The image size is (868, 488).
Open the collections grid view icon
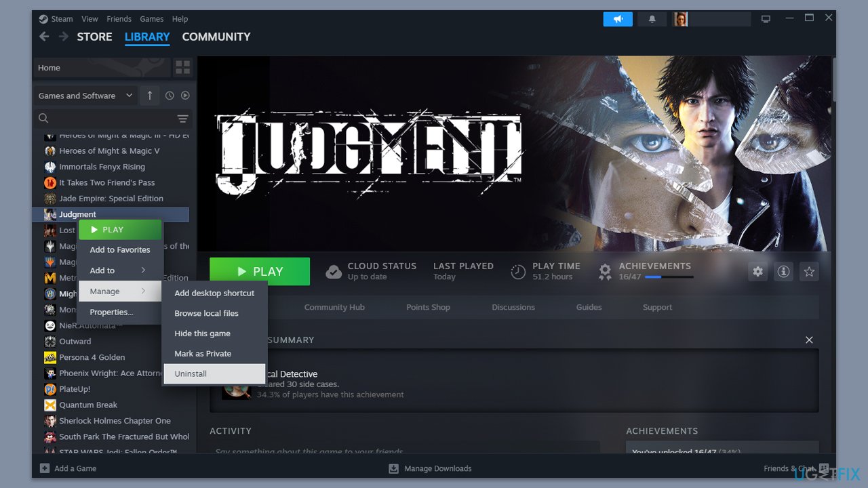(x=182, y=67)
